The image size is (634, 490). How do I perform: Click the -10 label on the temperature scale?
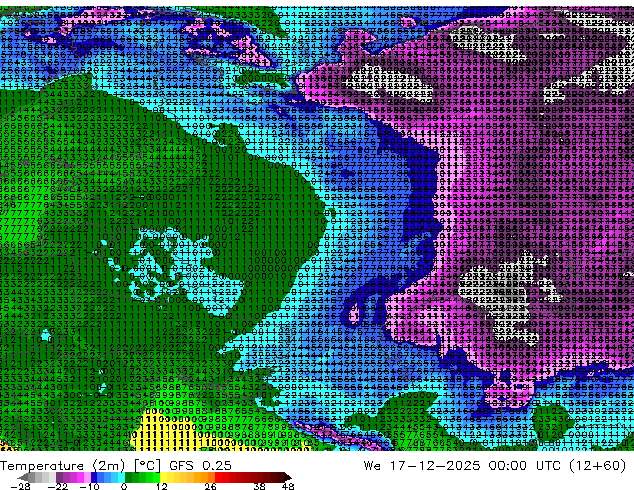[89, 486]
